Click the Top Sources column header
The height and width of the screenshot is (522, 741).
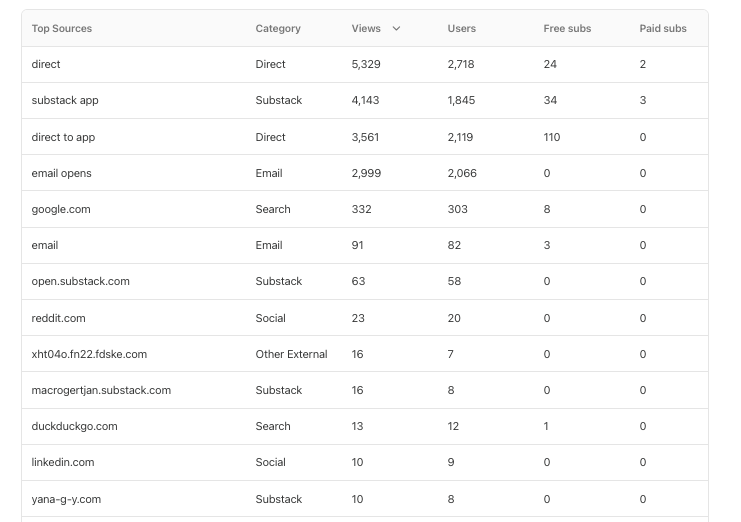[61, 28]
